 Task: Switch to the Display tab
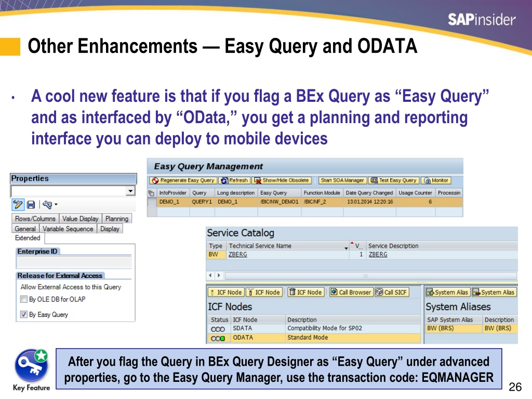tap(110, 229)
